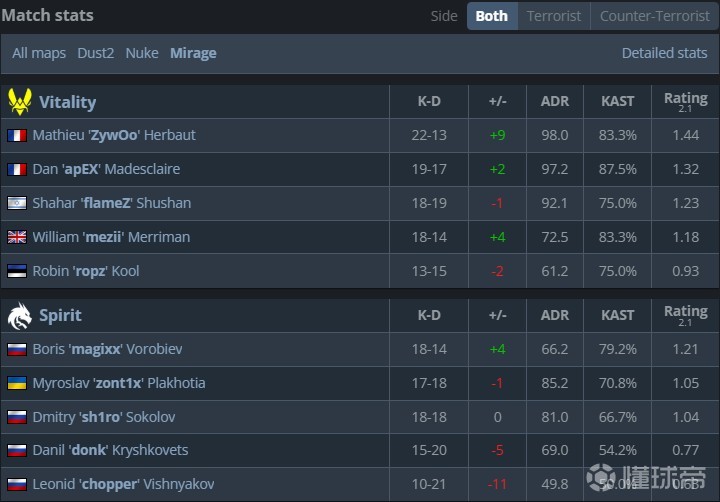The height and width of the screenshot is (502, 720).
Task: Select the Dust2 map tab
Action: (97, 53)
